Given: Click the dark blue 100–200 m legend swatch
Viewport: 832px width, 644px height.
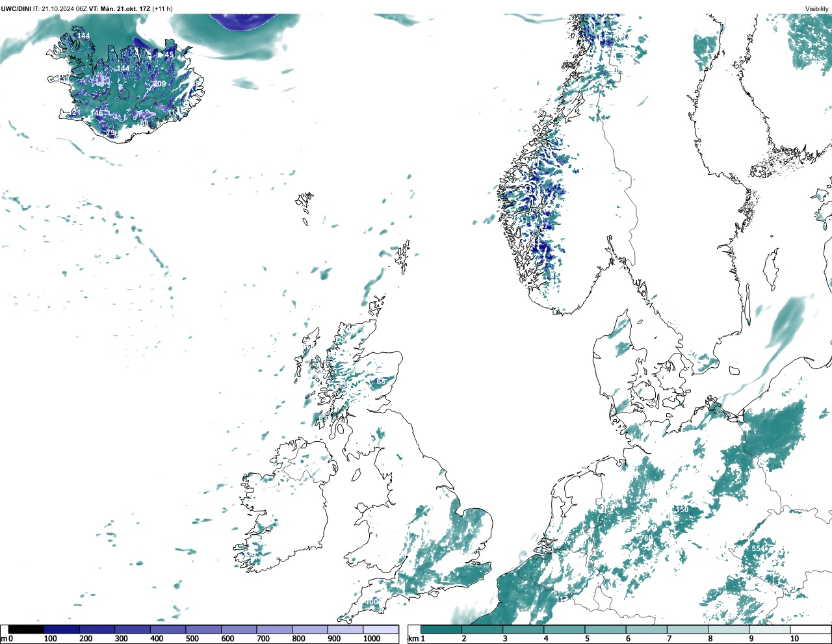Looking at the screenshot, I should [x=62, y=629].
